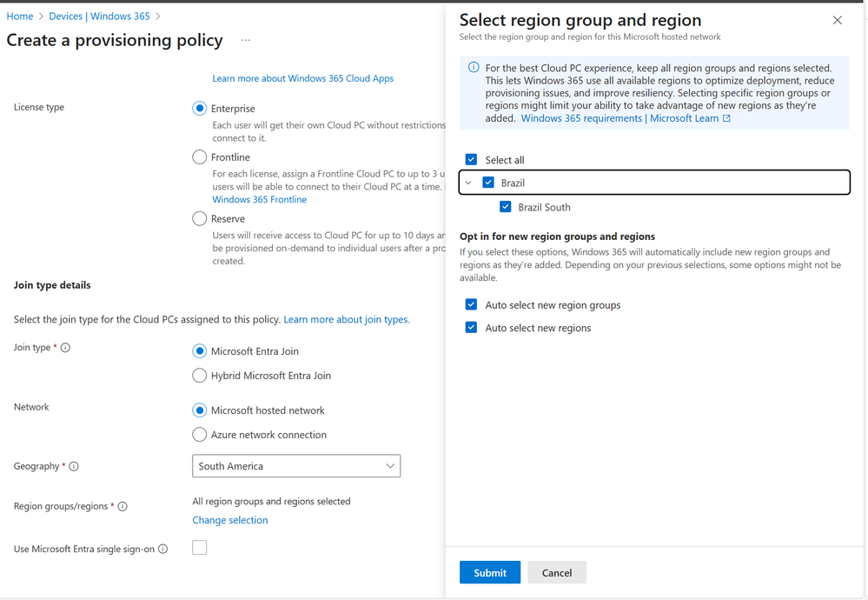
Task: Click the Change selection link
Action: point(229,520)
